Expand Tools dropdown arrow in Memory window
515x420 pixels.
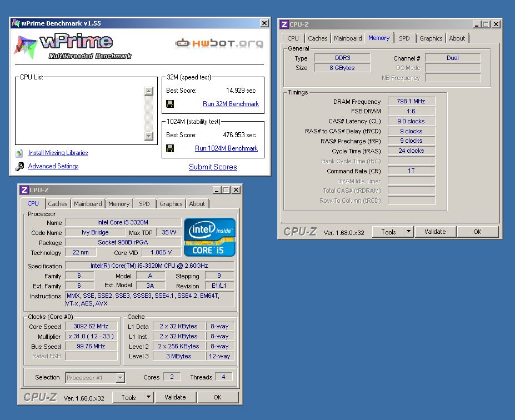[408, 232]
